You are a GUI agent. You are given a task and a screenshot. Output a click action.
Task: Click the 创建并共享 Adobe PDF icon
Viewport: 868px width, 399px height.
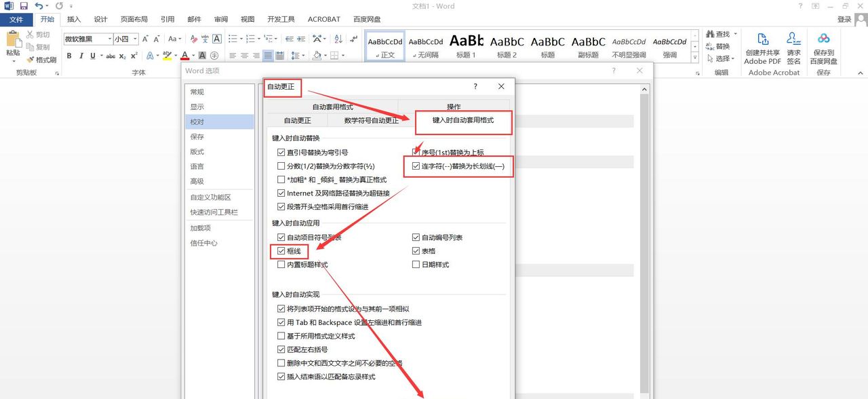[x=762, y=46]
